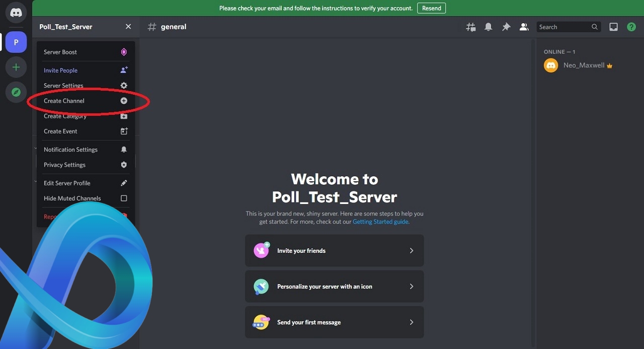Image resolution: width=644 pixels, height=349 pixels.
Task: Toggle the member list icon
Action: coord(524,27)
